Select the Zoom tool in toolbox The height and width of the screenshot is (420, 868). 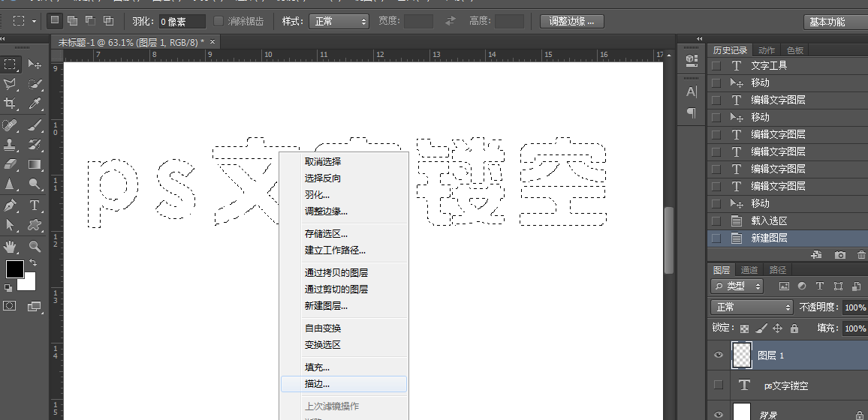[x=35, y=247]
